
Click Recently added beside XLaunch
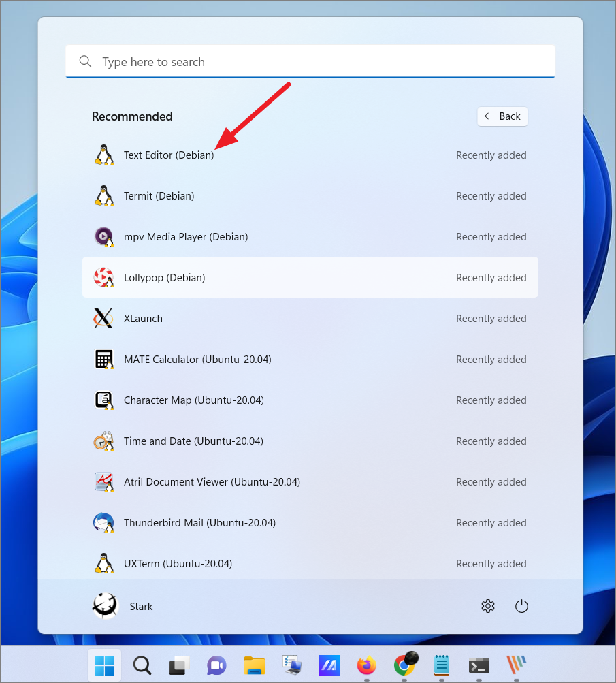click(x=491, y=319)
